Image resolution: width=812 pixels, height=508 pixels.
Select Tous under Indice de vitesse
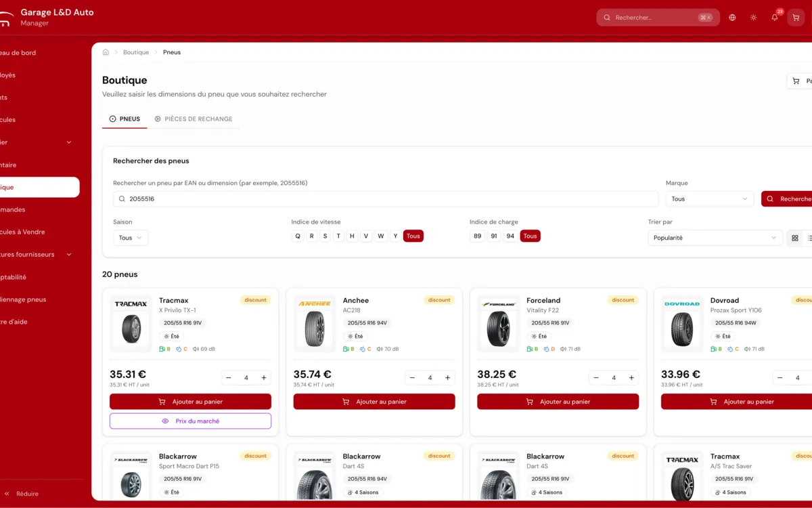(x=413, y=236)
